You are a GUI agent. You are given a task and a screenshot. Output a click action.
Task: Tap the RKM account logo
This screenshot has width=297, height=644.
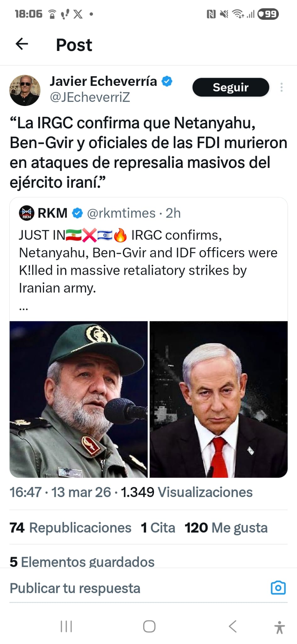pos(26,213)
